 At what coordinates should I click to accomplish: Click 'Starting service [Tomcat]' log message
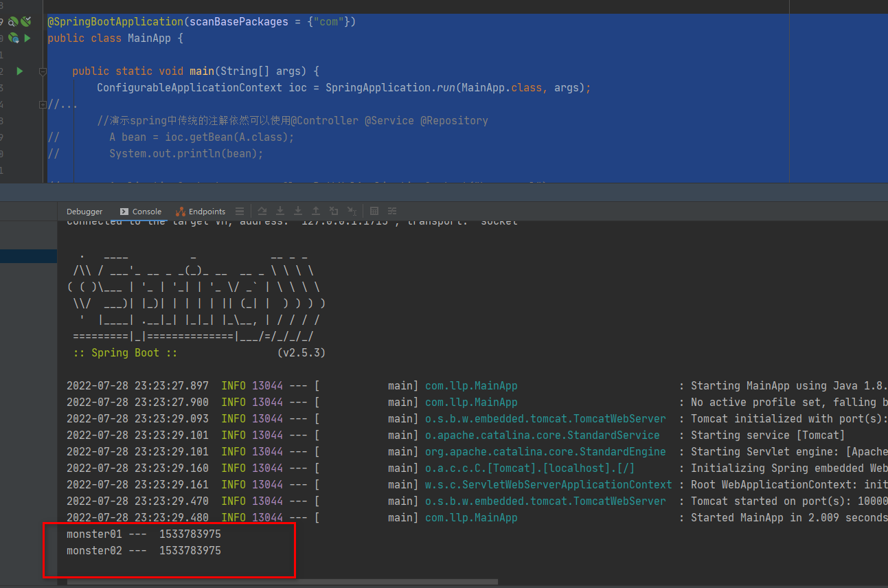(768, 436)
